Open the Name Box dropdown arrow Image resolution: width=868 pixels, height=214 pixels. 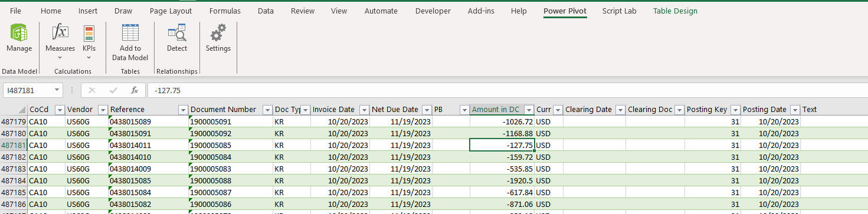click(x=57, y=90)
